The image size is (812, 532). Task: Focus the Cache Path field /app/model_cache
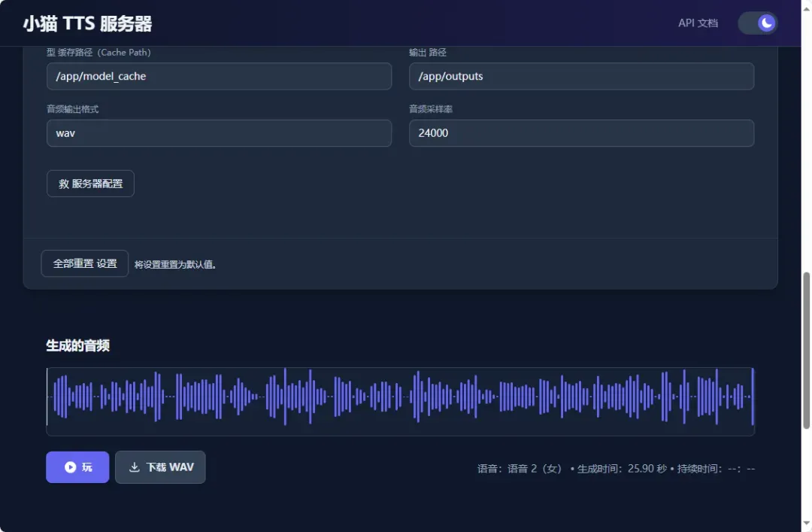coord(219,76)
